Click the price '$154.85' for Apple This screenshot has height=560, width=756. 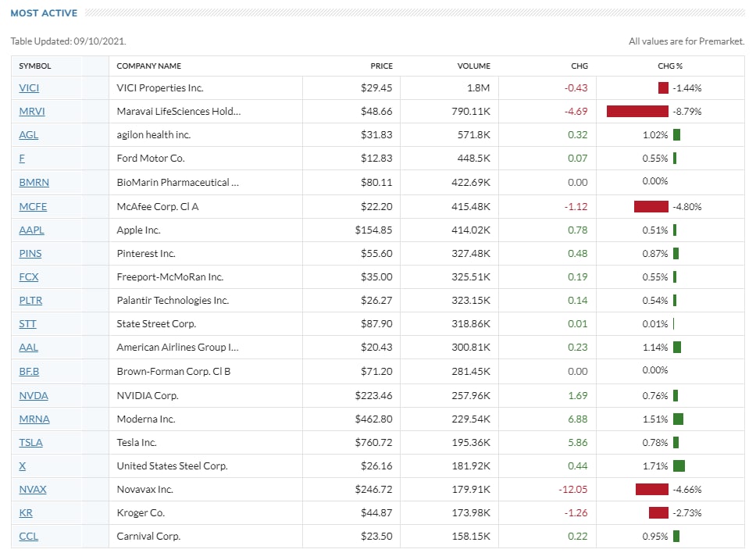point(373,230)
